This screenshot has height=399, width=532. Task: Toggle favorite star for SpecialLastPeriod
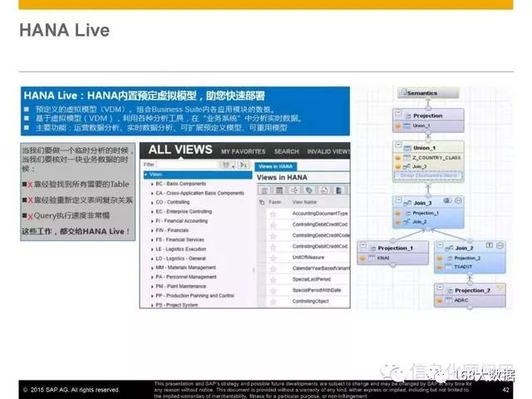pos(273,280)
